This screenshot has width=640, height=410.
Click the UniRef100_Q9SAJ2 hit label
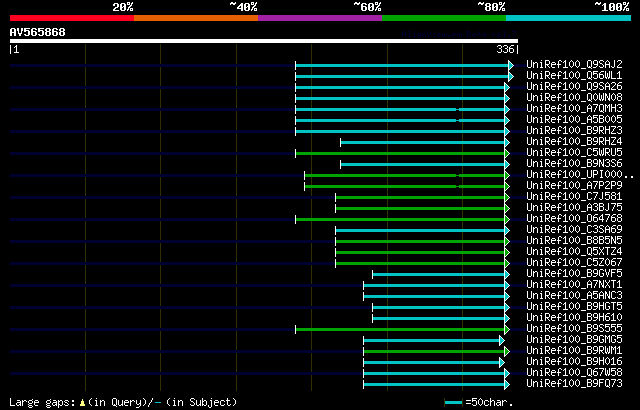(x=574, y=64)
